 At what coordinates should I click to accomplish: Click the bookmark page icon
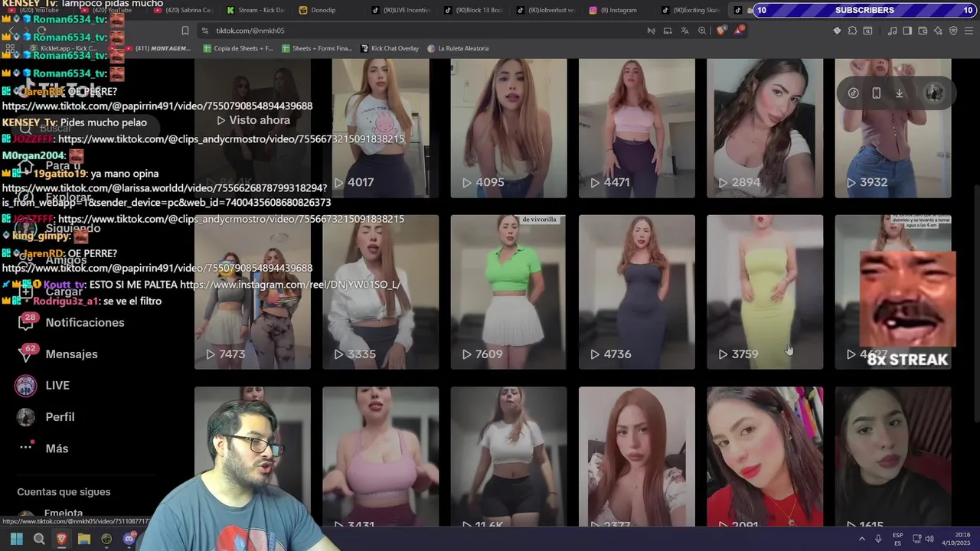pos(185,31)
